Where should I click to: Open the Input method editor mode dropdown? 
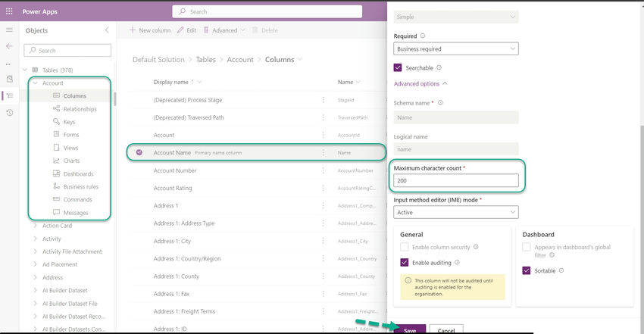[456, 212]
